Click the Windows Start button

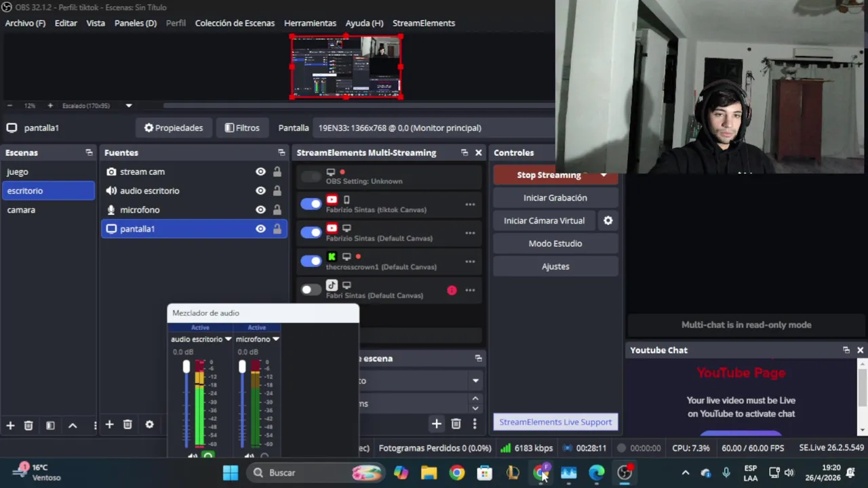click(231, 472)
